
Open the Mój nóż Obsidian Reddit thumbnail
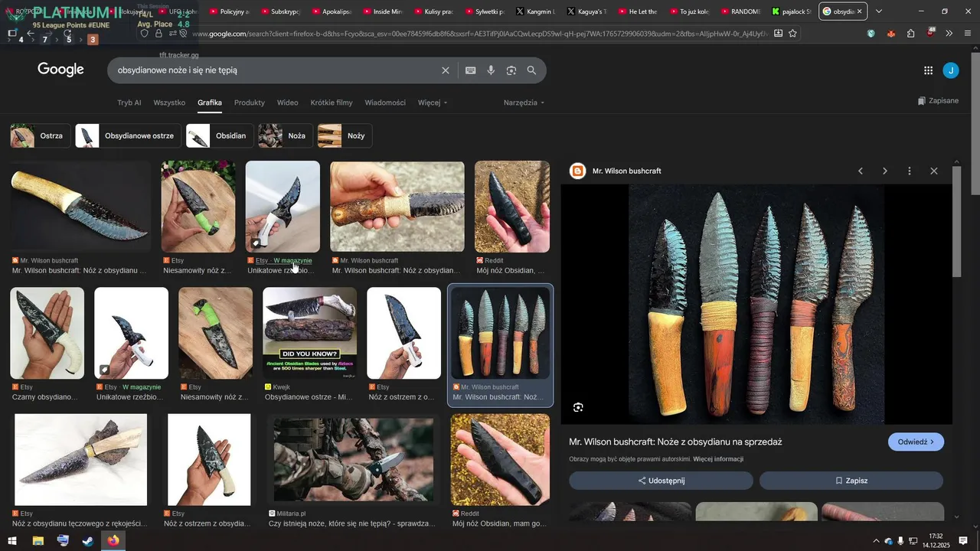coord(512,207)
